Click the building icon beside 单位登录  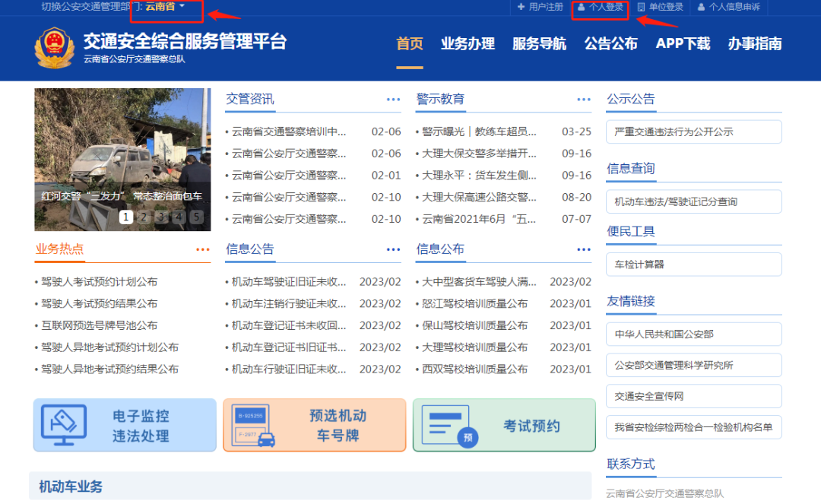641,7
